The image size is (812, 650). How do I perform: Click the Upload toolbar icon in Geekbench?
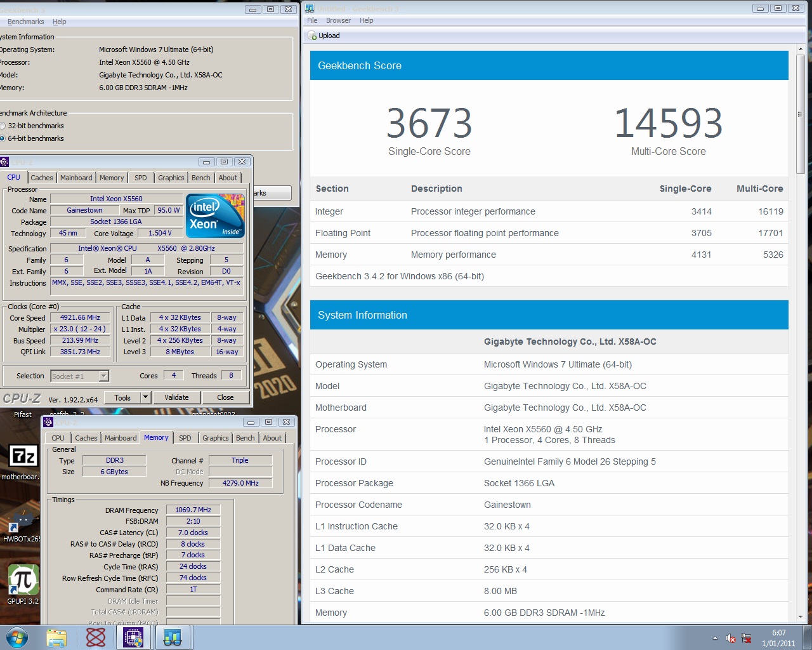(x=312, y=36)
